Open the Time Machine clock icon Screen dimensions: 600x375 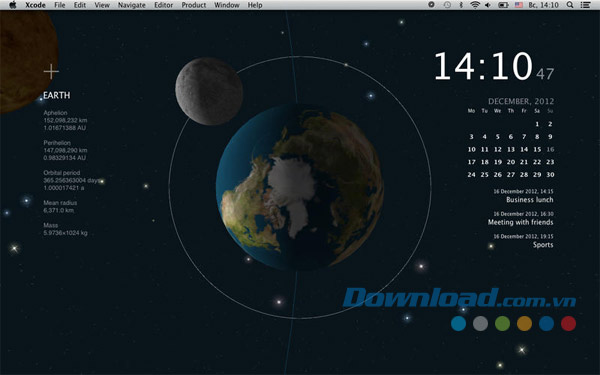click(447, 5)
